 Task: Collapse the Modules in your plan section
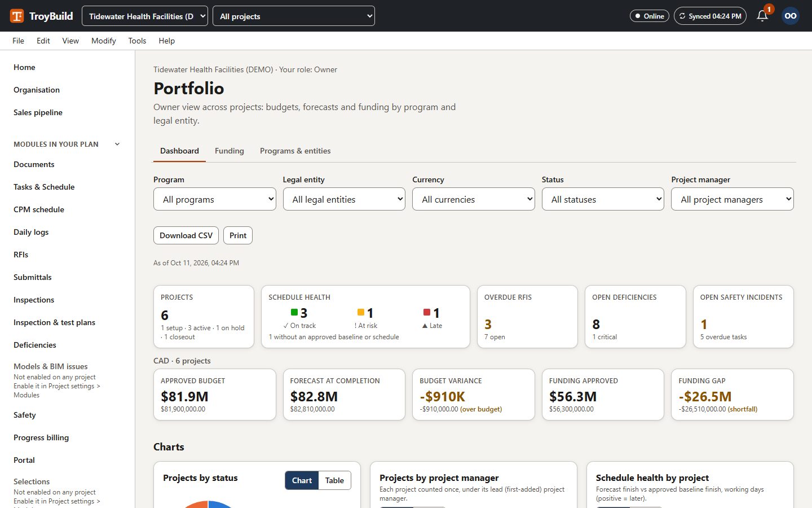tap(117, 144)
